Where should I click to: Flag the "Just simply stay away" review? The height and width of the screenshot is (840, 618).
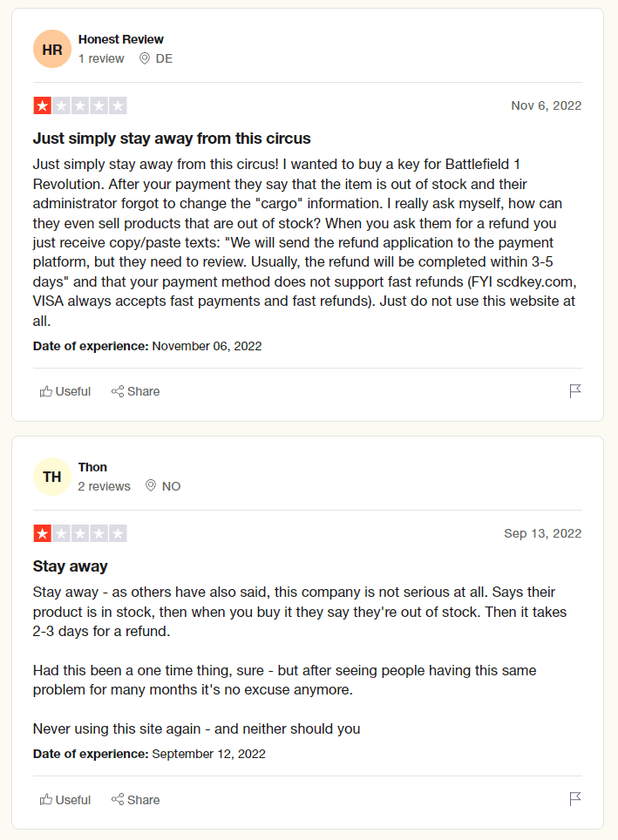pos(575,390)
